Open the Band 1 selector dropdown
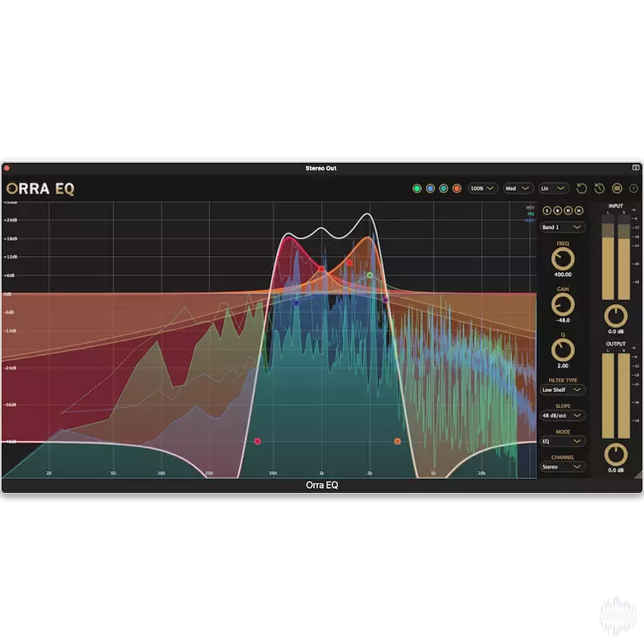 click(x=563, y=228)
